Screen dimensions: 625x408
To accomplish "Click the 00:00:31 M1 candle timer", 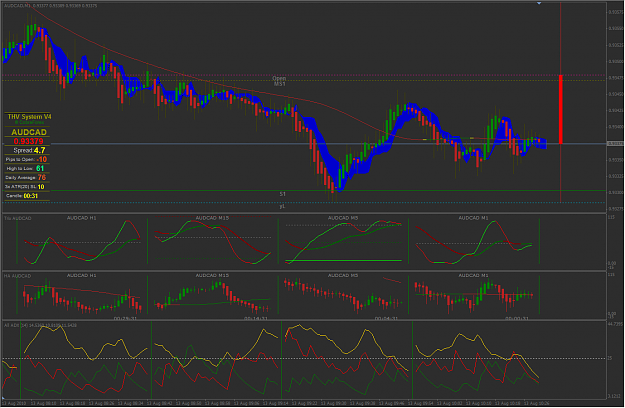I will coord(517,319).
